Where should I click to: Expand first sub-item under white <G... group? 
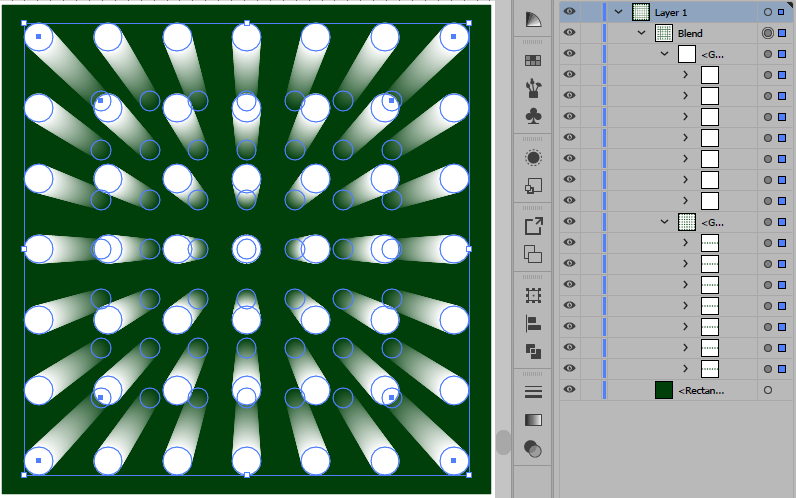[685, 75]
